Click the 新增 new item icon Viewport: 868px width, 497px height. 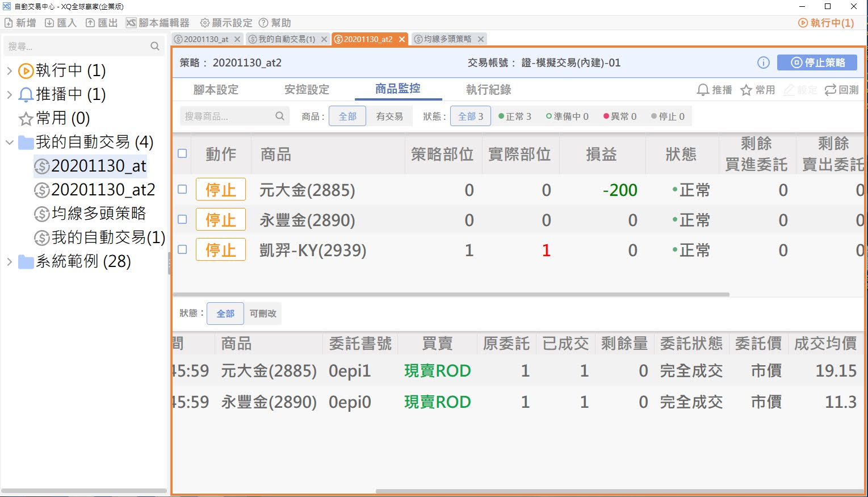click(9, 23)
